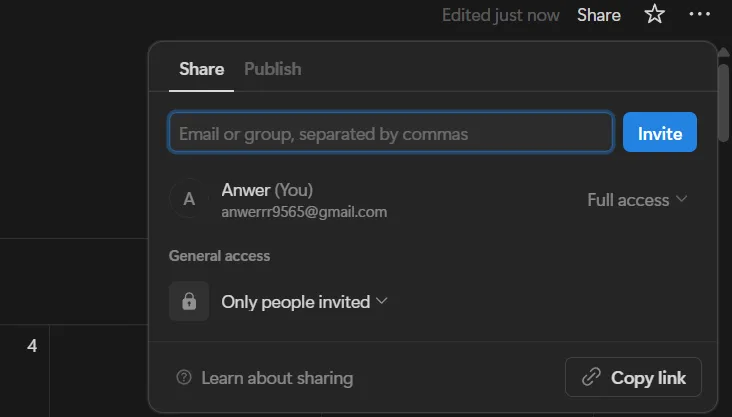Star this page as favorite
The height and width of the screenshot is (417, 732).
point(655,14)
